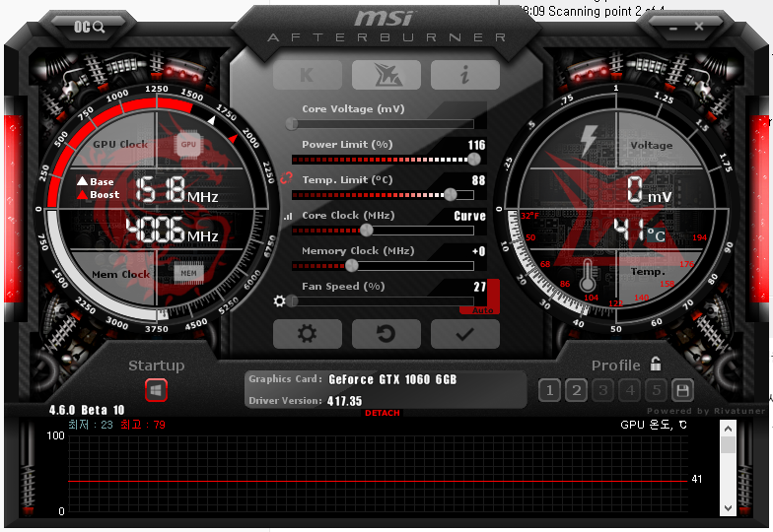Toggle the power-temp limit link icon
Viewport: 773px width, 532px height.
[x=286, y=177]
